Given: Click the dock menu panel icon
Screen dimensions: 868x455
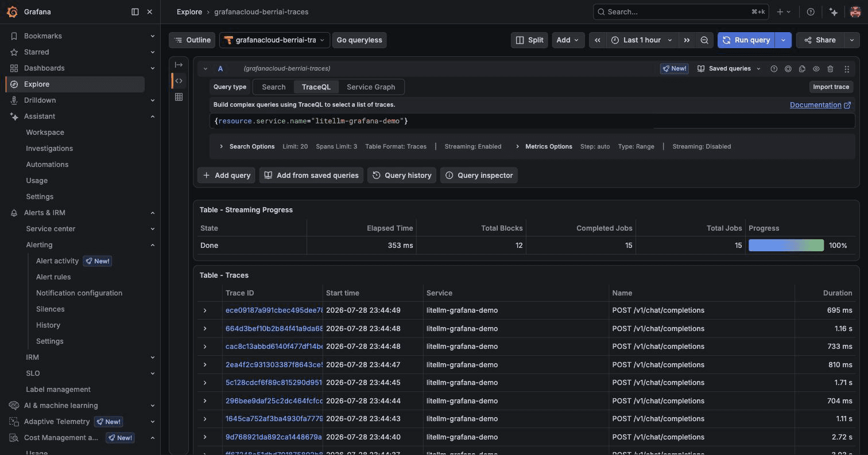Looking at the screenshot, I should click(135, 11).
